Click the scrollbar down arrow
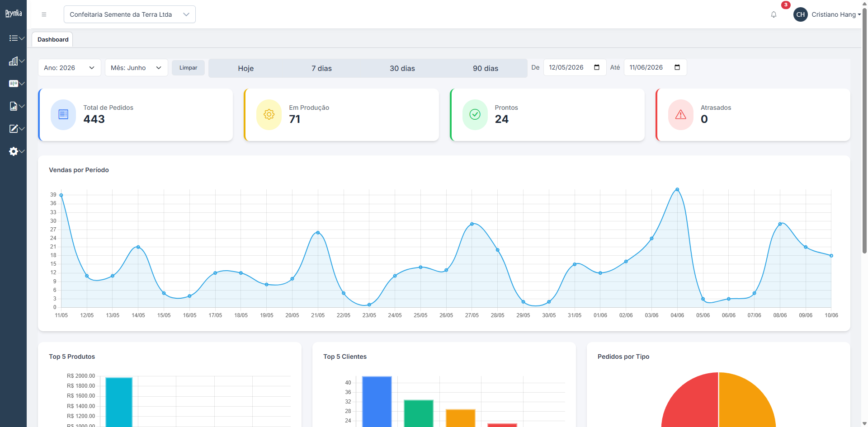This screenshot has width=868, height=427. point(864,423)
